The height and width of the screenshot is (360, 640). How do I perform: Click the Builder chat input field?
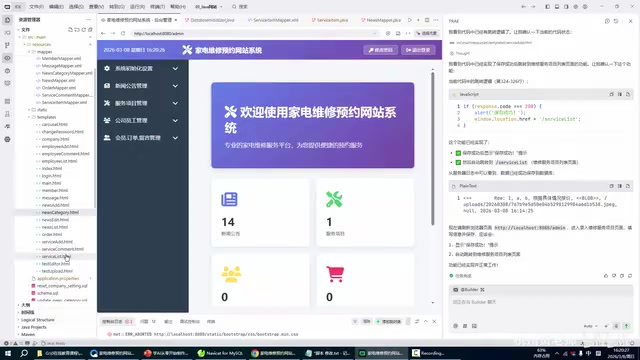pos(540,302)
